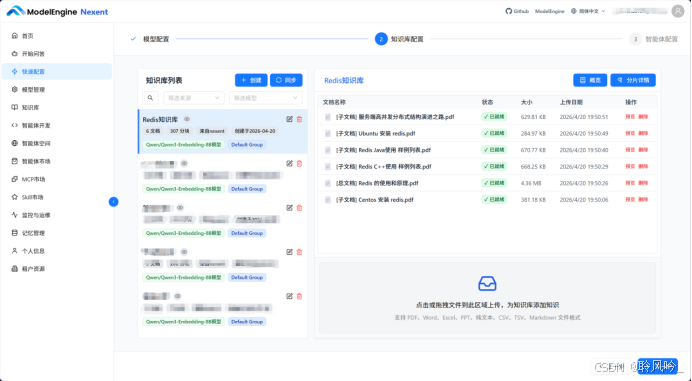Image resolution: width=692 pixels, height=381 pixels.
Task: Click the 分片详情 chunk details button
Action: (x=633, y=80)
